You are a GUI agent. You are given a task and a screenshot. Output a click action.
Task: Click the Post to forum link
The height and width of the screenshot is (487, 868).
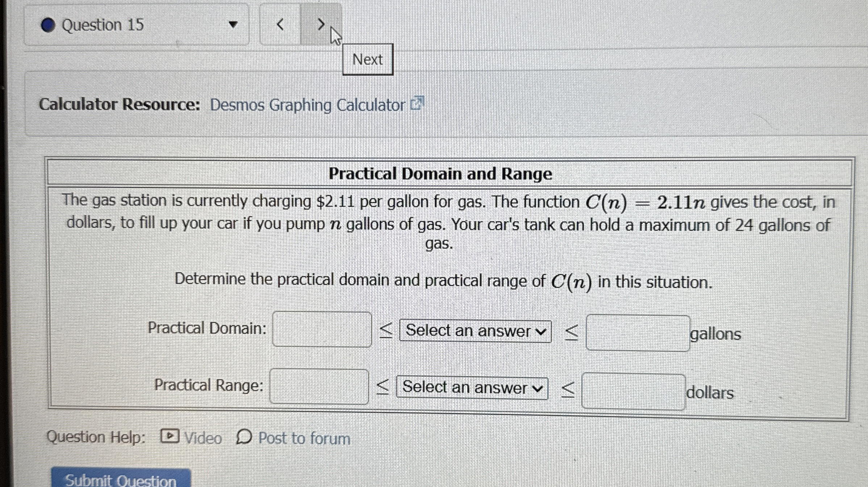click(x=304, y=438)
